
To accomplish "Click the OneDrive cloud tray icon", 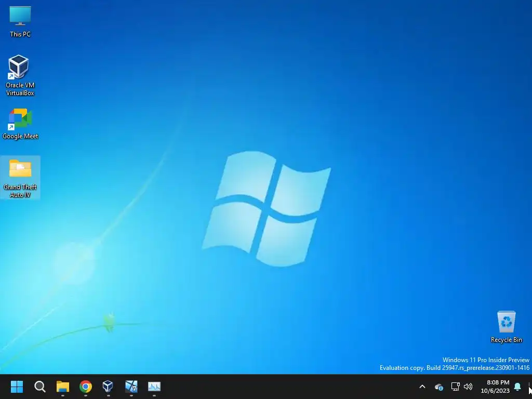I will [x=438, y=387].
